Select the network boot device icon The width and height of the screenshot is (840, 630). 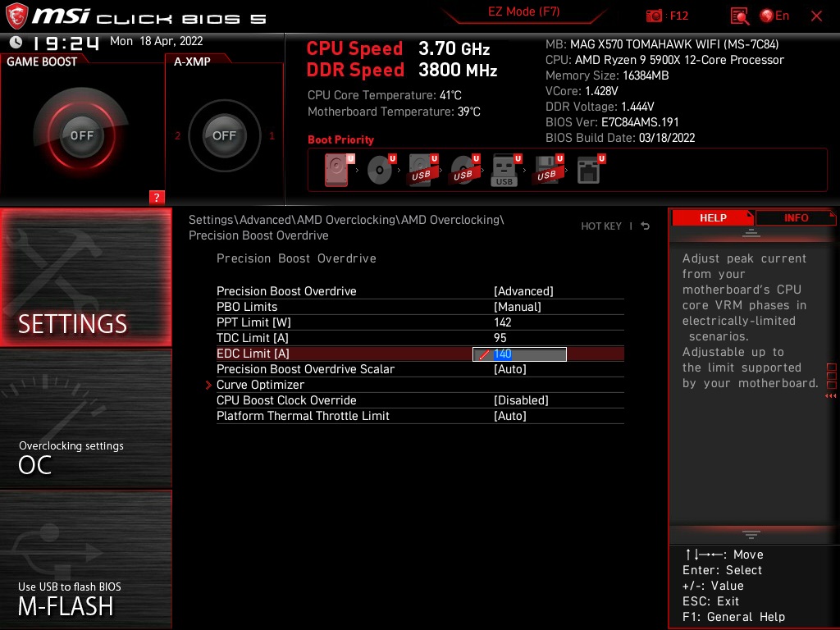[591, 170]
